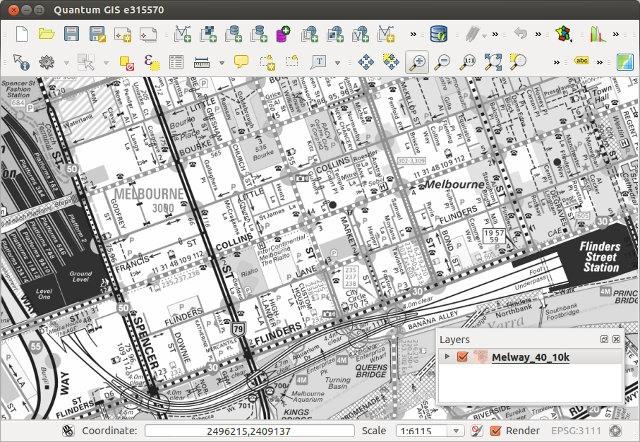Select the Zoom In tool
The height and width of the screenshot is (442, 640).
(417, 62)
